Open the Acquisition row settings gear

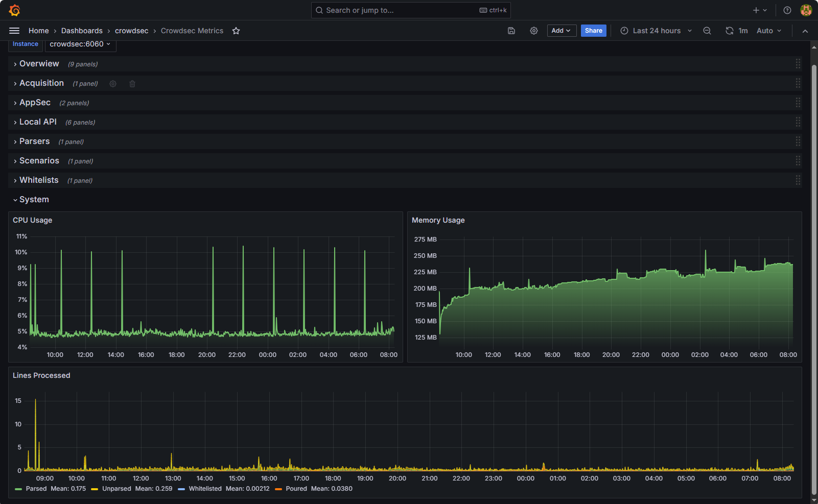[113, 83]
